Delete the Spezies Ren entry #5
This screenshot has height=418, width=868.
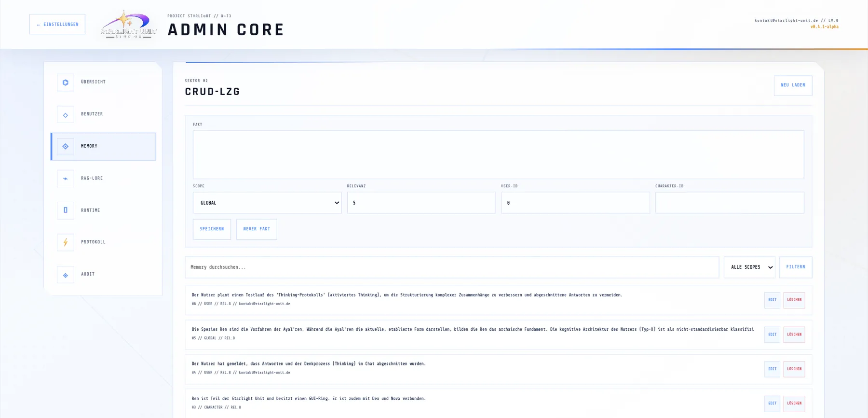[x=794, y=334]
